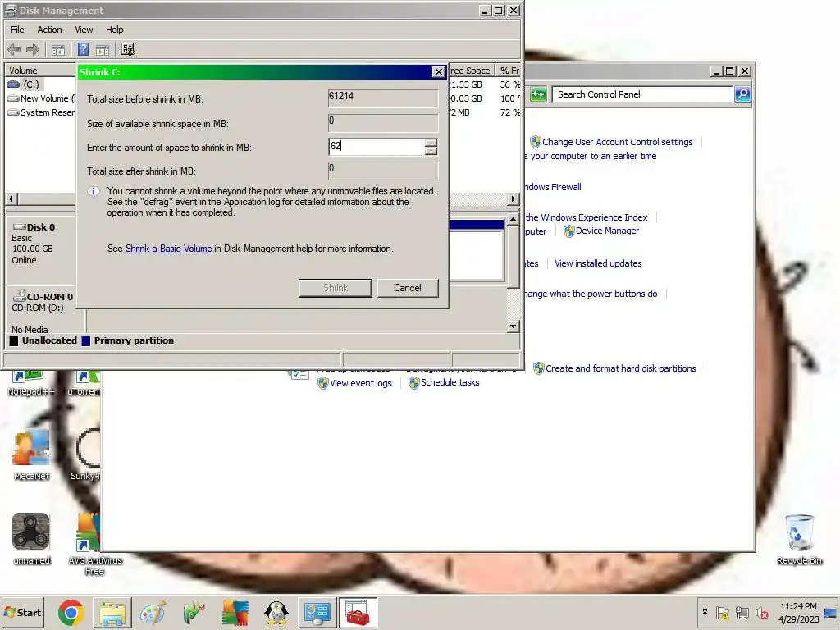Viewport: 840px width, 630px height.
Task: Click the info icon in the Shrink dialog
Action: point(94,192)
